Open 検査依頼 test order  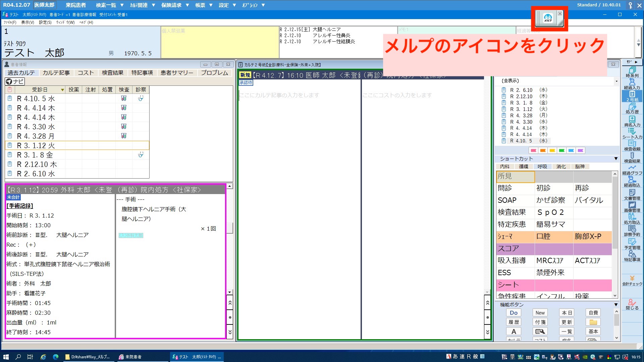pyautogui.click(x=632, y=145)
